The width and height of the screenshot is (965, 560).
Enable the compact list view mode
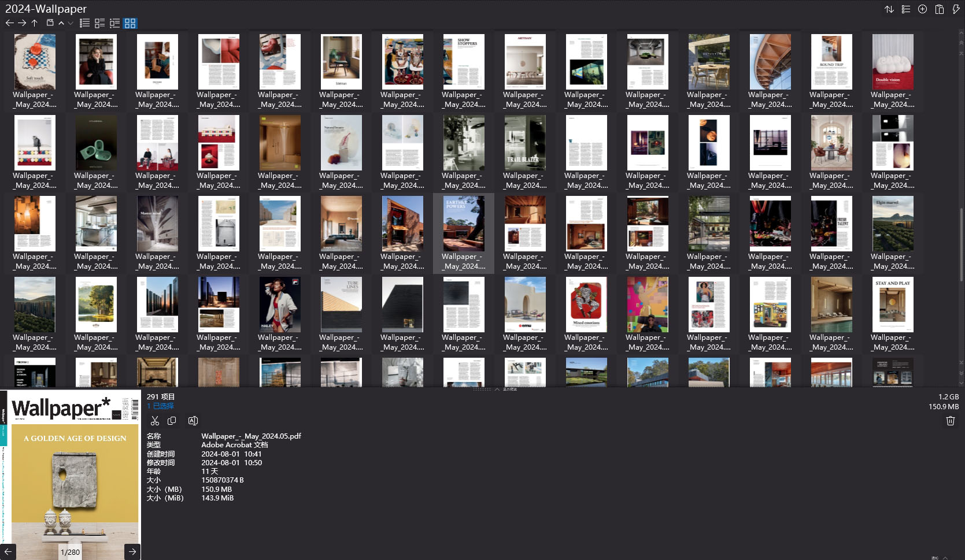114,23
